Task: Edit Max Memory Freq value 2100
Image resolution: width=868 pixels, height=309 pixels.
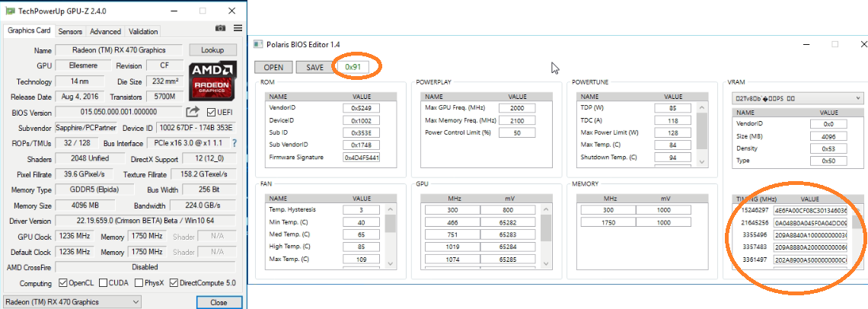Action: (x=517, y=120)
